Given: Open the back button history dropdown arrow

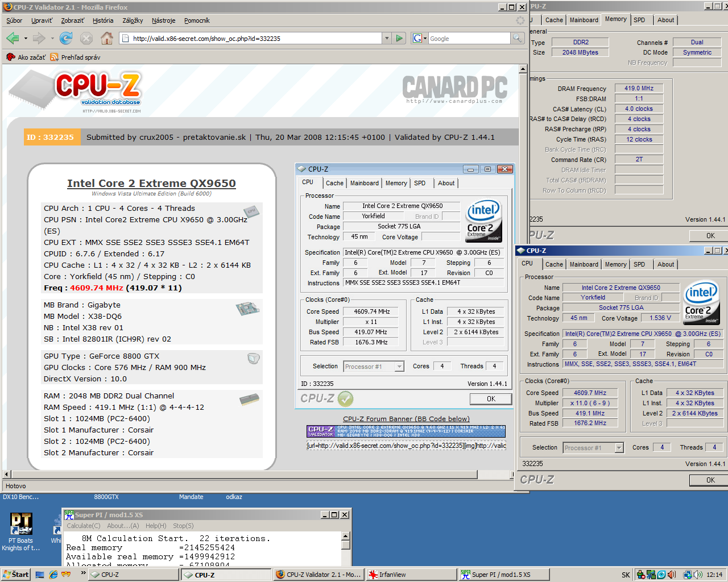Looking at the screenshot, I should [26, 39].
